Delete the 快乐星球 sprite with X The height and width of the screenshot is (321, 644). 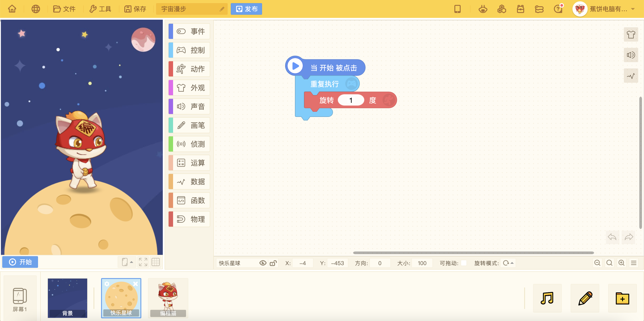point(136,284)
